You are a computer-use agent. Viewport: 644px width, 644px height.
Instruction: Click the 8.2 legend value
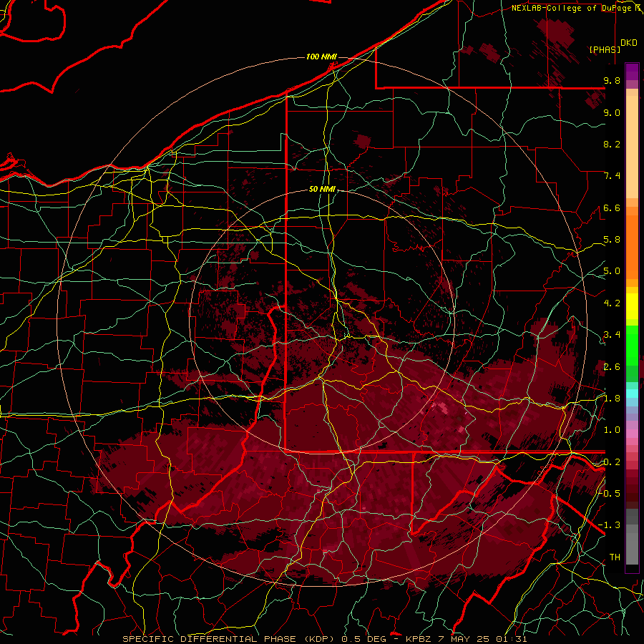pyautogui.click(x=612, y=144)
